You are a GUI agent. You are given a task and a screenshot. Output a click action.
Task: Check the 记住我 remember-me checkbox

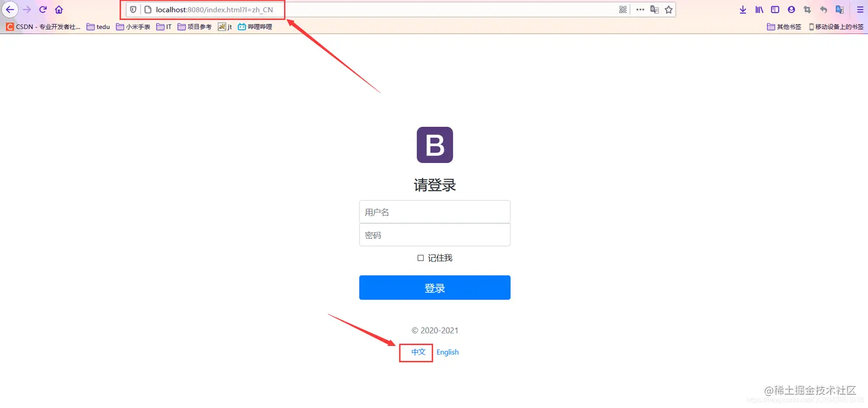click(421, 258)
